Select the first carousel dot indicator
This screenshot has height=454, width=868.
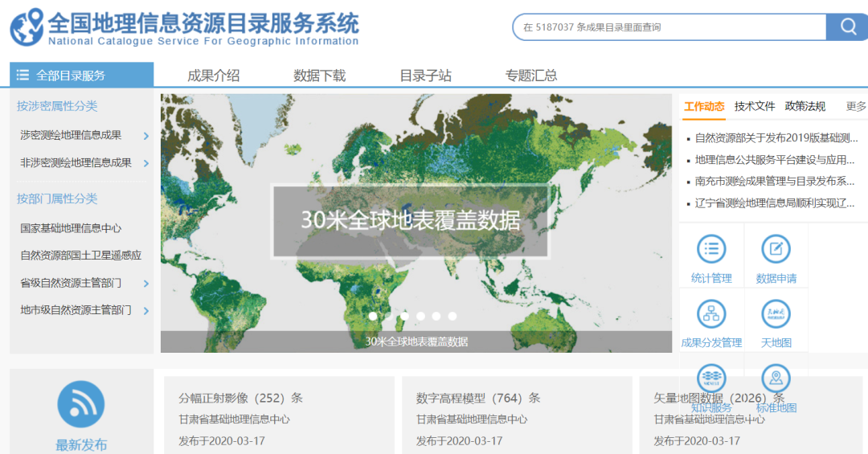click(x=373, y=316)
